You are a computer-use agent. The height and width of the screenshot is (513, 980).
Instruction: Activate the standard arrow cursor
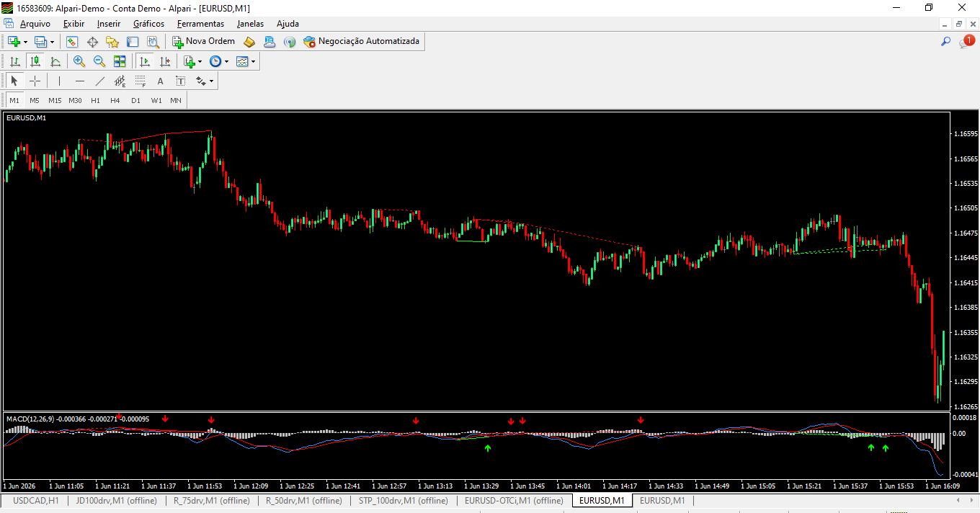pyautogui.click(x=14, y=81)
